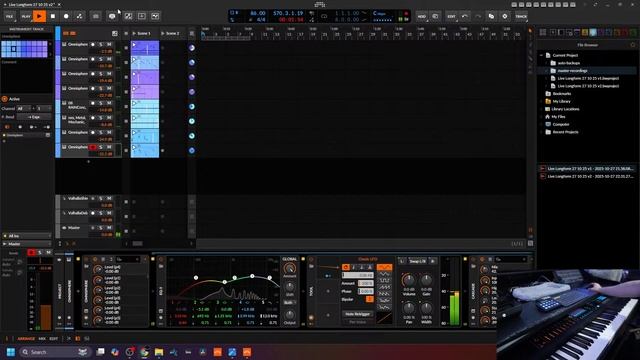The height and width of the screenshot is (360, 640).
Task: Adjust the EQ Global Amount knob
Action: coord(289,269)
